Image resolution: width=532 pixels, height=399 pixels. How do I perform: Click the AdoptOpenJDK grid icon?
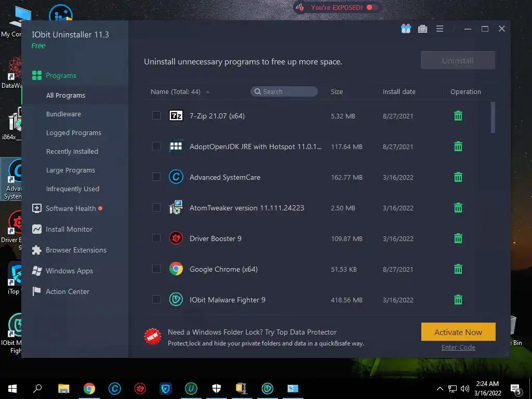(176, 146)
